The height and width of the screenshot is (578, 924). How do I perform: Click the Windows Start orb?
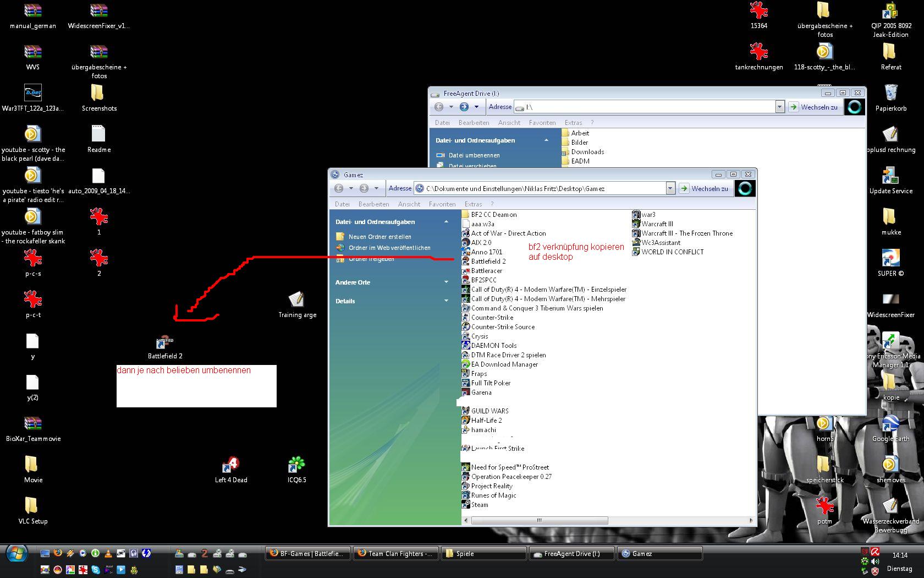tap(16, 554)
